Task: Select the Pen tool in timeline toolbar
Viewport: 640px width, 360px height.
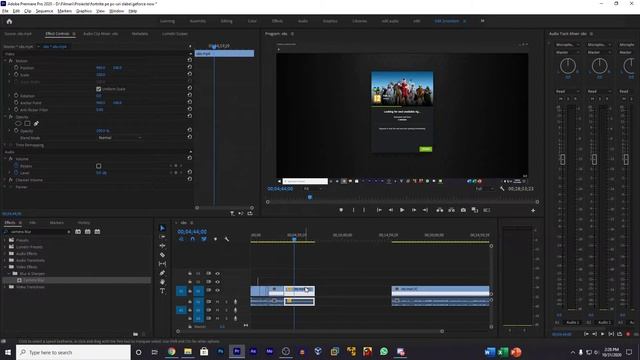Action: pos(162,273)
